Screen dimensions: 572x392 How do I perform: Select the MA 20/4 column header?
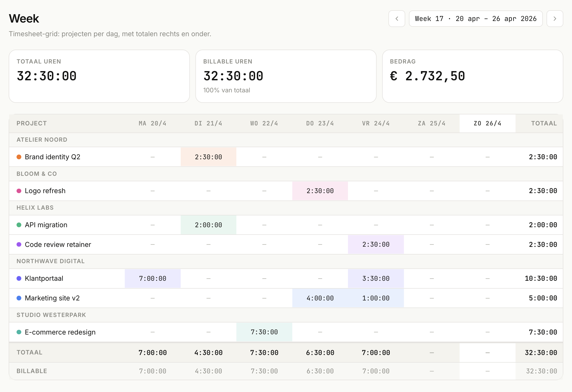click(152, 123)
